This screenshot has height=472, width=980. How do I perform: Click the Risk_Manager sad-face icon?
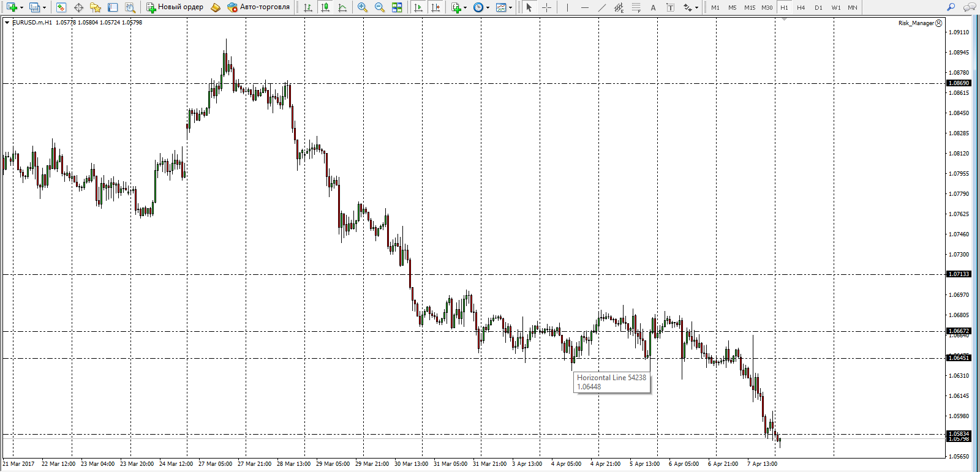coord(939,23)
